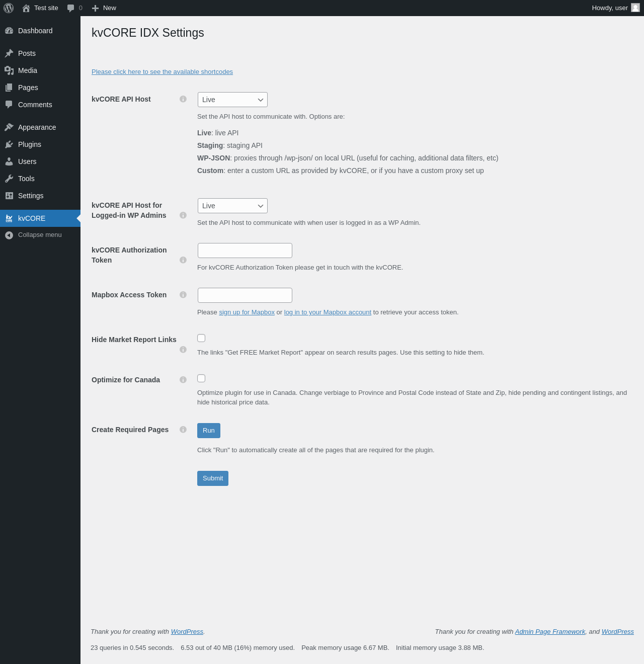Viewport: 644px width, 664px height.
Task: Click the Dashboard gauge icon
Action: [9, 31]
